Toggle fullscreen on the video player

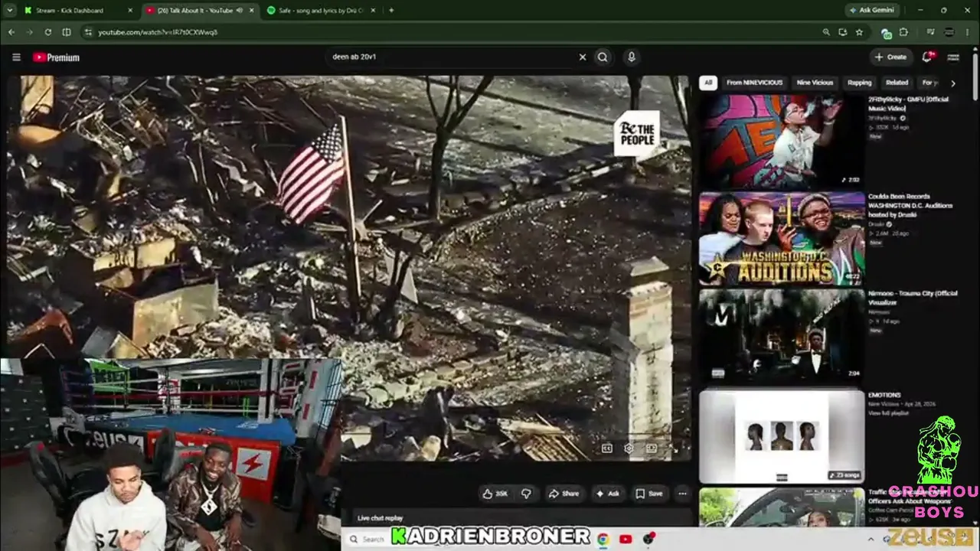[x=674, y=448]
